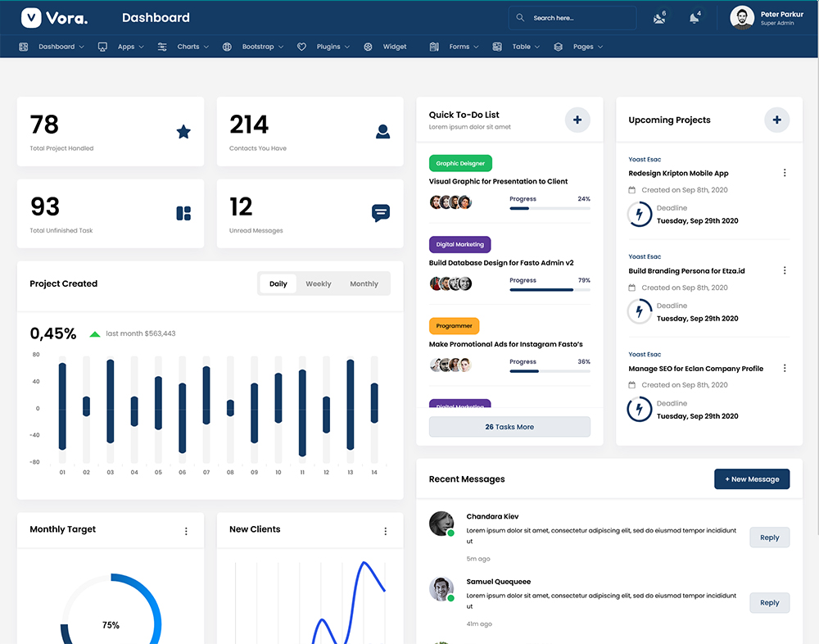Click the chat bubble icon on Unread Messages
Image resolution: width=819 pixels, height=644 pixels.
381,213
